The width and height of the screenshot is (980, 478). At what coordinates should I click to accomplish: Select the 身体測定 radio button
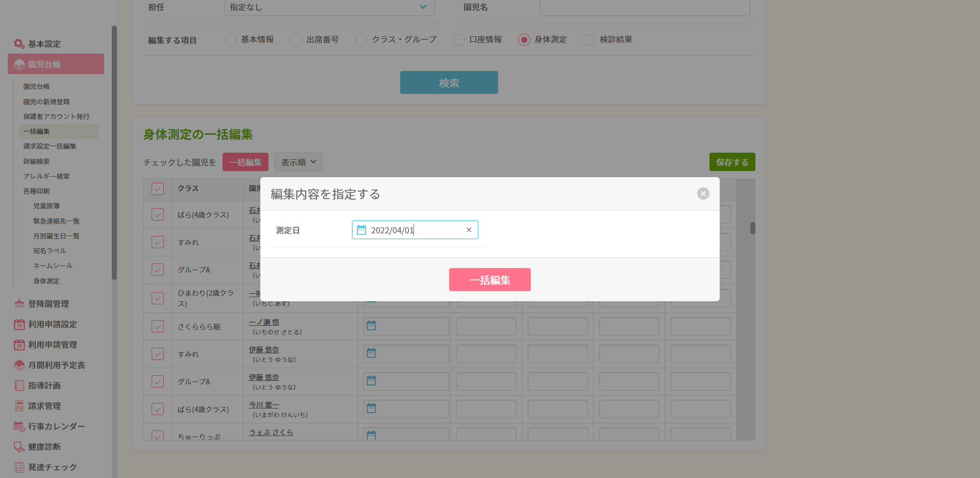point(524,40)
